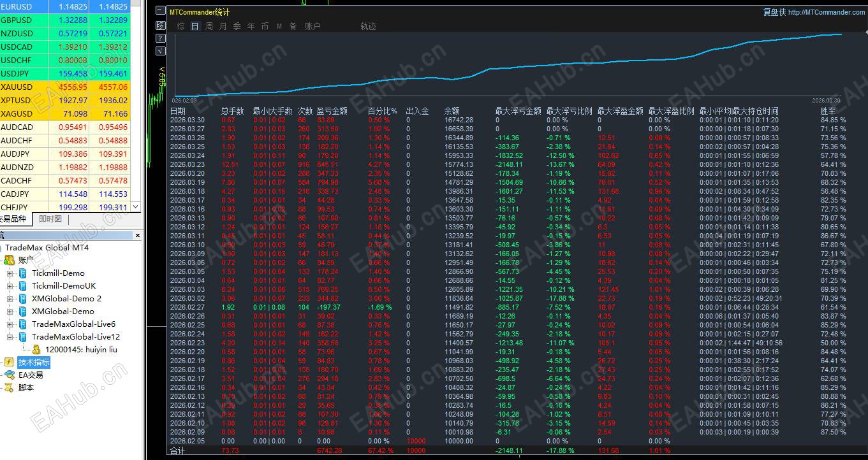Screen dimensions: 868x460
Task: Click the balance value 16742.28
Action: (459, 120)
